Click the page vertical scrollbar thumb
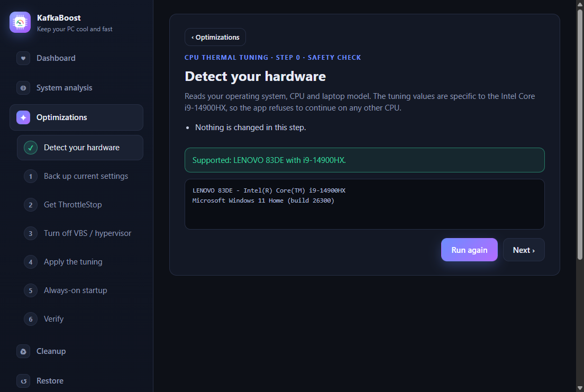The width and height of the screenshot is (584, 392). coord(580,134)
